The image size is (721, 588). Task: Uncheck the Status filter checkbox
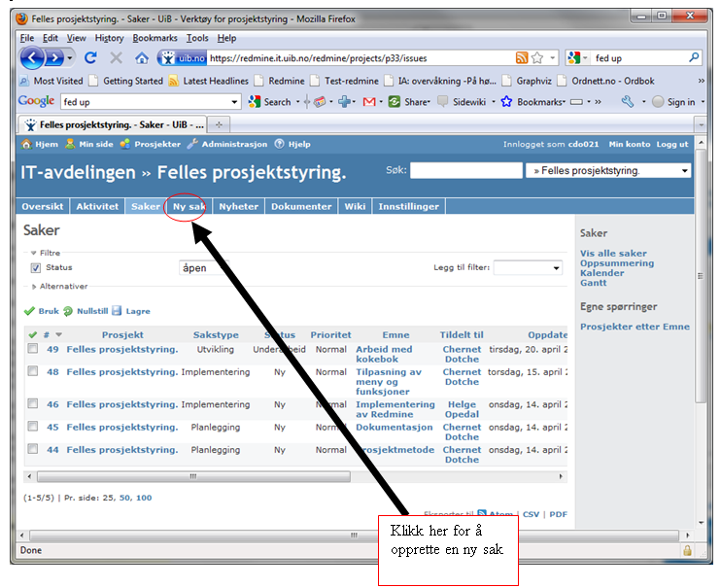point(36,268)
